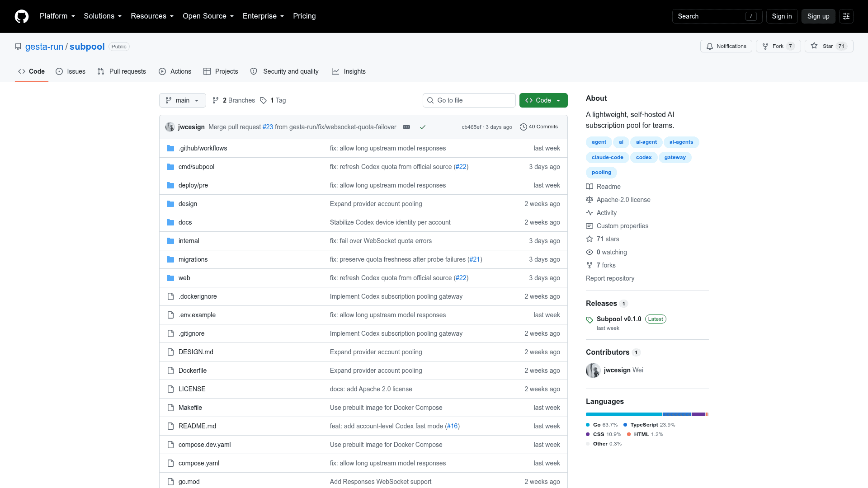Image resolution: width=868 pixels, height=488 pixels.
Task: Open the compose.yaml file
Action: coord(199,463)
